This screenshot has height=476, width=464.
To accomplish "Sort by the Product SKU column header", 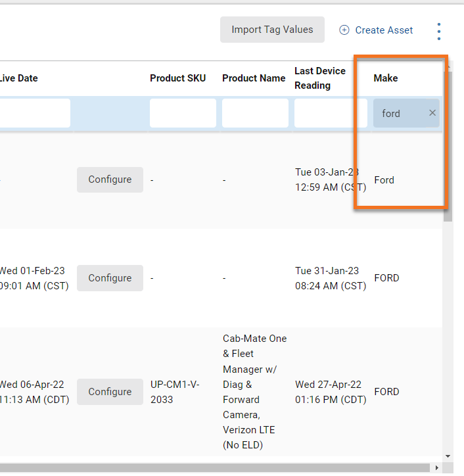I will click(178, 78).
